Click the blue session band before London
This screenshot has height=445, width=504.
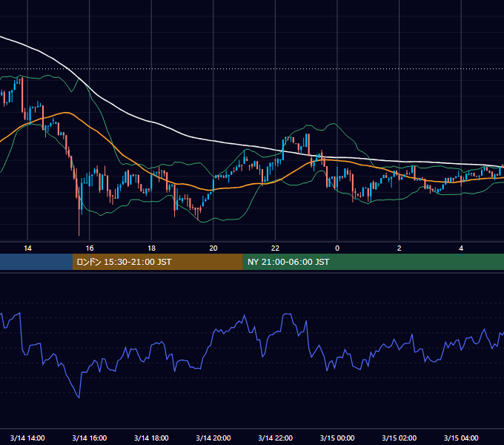[36, 262]
